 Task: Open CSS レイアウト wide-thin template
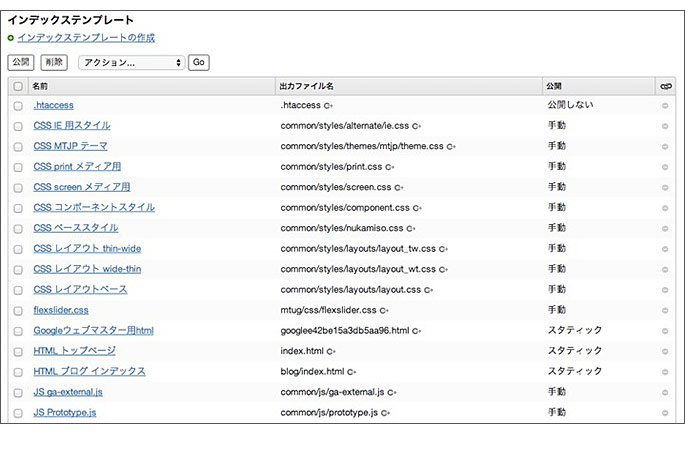[x=87, y=269]
